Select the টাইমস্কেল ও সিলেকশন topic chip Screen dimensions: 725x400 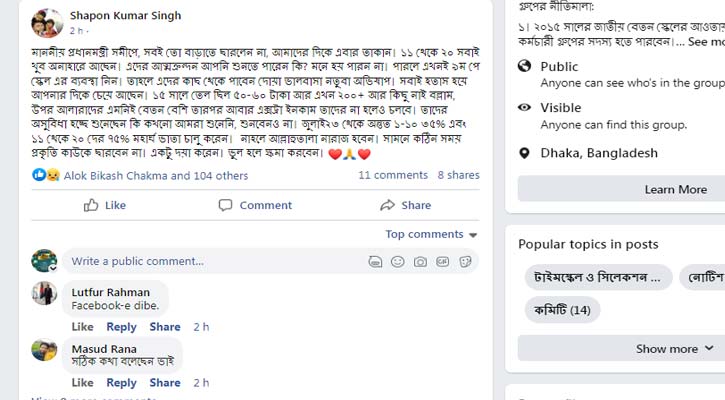(x=598, y=277)
